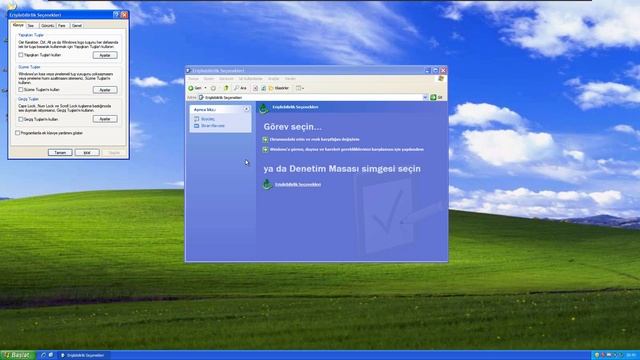Click the Başlat start button

17,355
